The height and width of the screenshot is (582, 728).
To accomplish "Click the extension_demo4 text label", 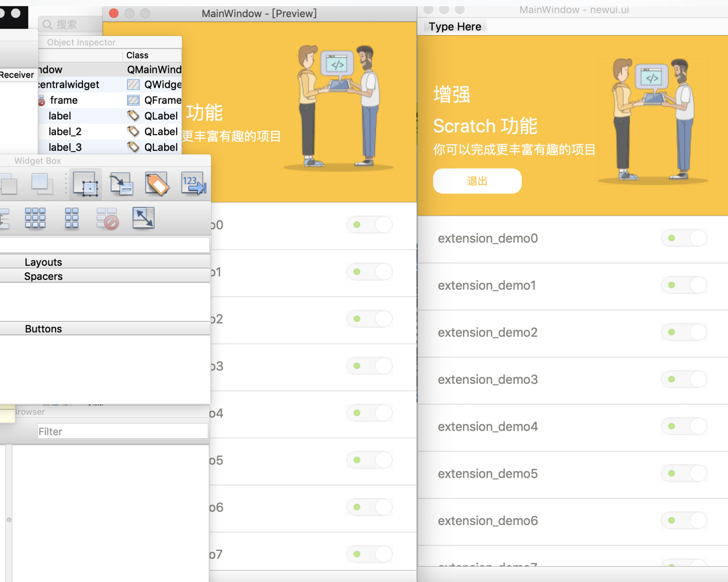I will [x=488, y=427].
